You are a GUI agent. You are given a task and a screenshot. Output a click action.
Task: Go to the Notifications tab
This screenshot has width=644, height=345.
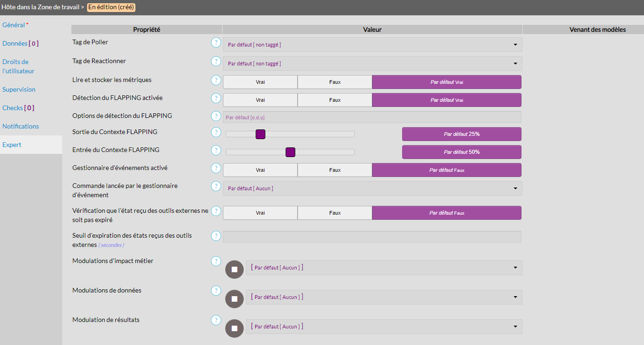[x=21, y=126]
